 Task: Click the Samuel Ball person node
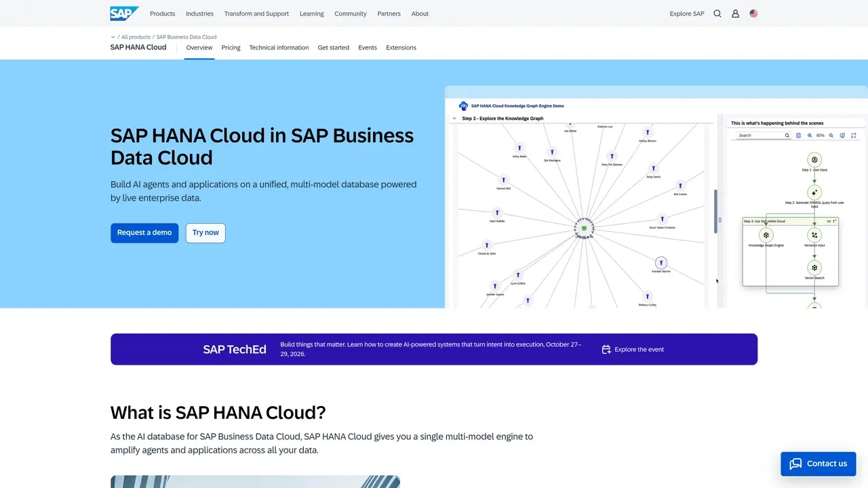(x=503, y=181)
